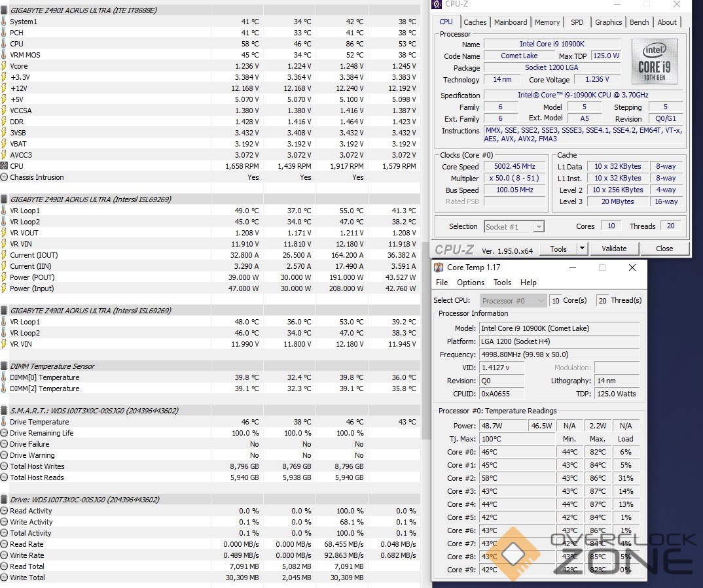Switch to the Bench tab in CPU-Z

(x=639, y=22)
